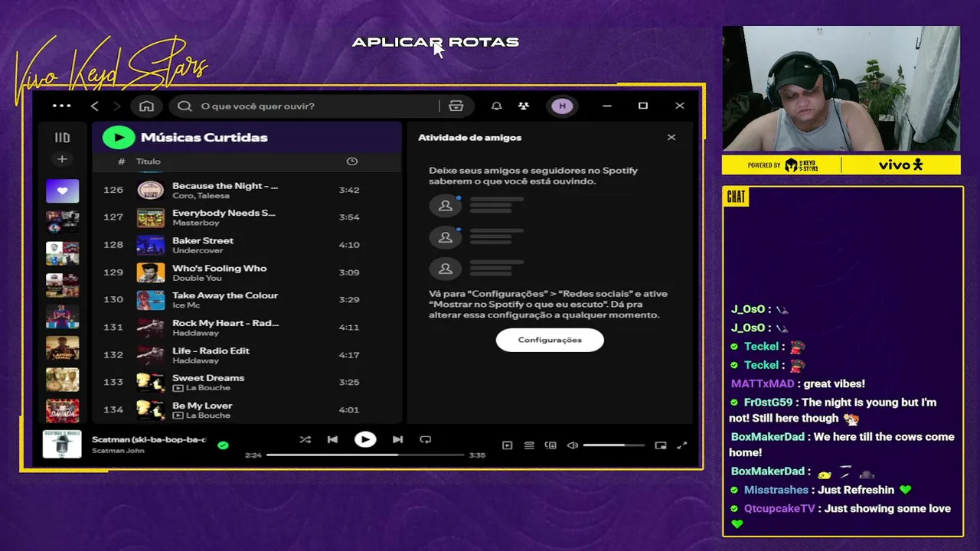Select track 'Who's Fooling Who'

tap(220, 268)
